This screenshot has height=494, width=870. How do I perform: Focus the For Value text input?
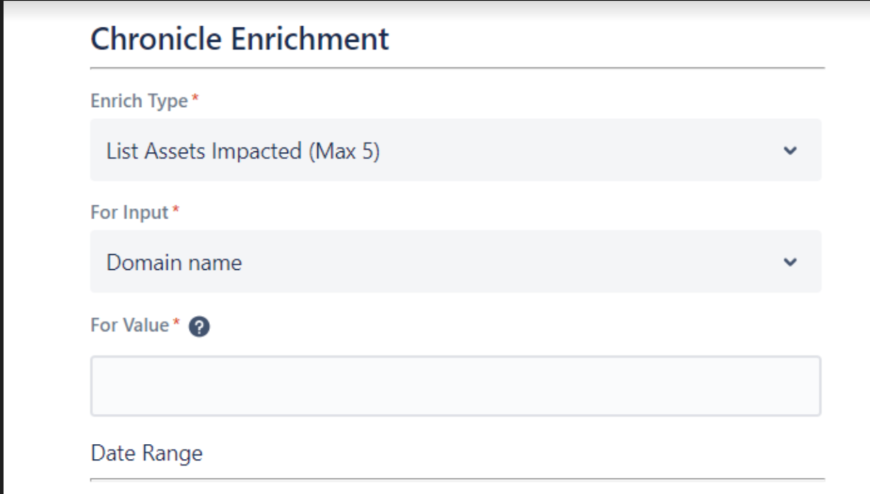point(455,386)
